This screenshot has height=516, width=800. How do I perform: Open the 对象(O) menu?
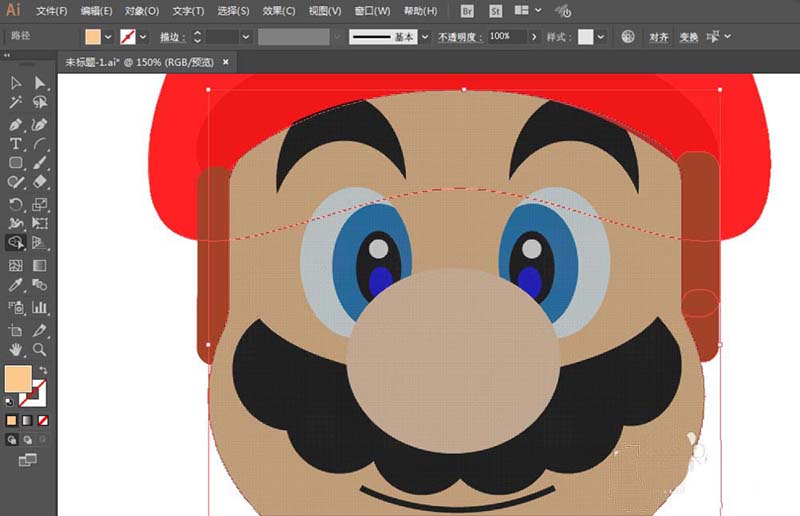[142, 11]
